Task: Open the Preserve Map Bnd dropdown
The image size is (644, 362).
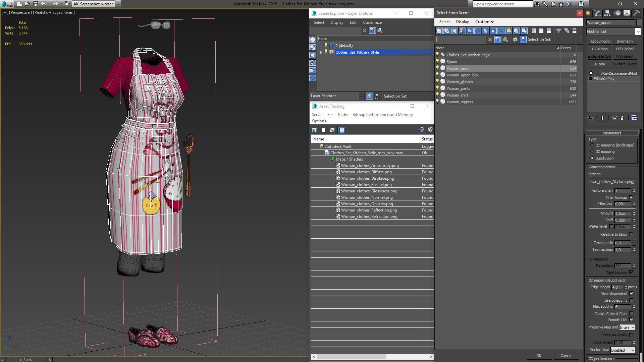Action: tap(627, 327)
